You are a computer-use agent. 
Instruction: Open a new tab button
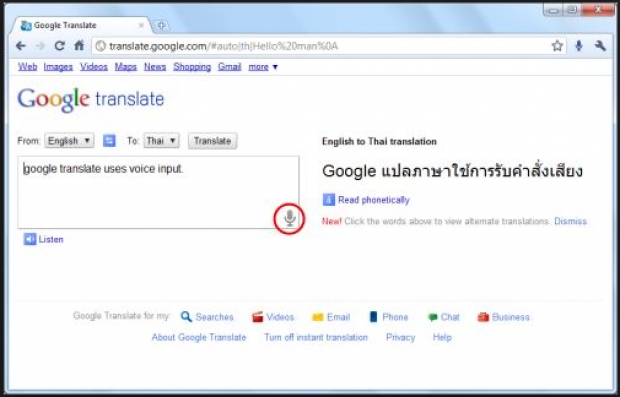pyautogui.click(x=161, y=26)
